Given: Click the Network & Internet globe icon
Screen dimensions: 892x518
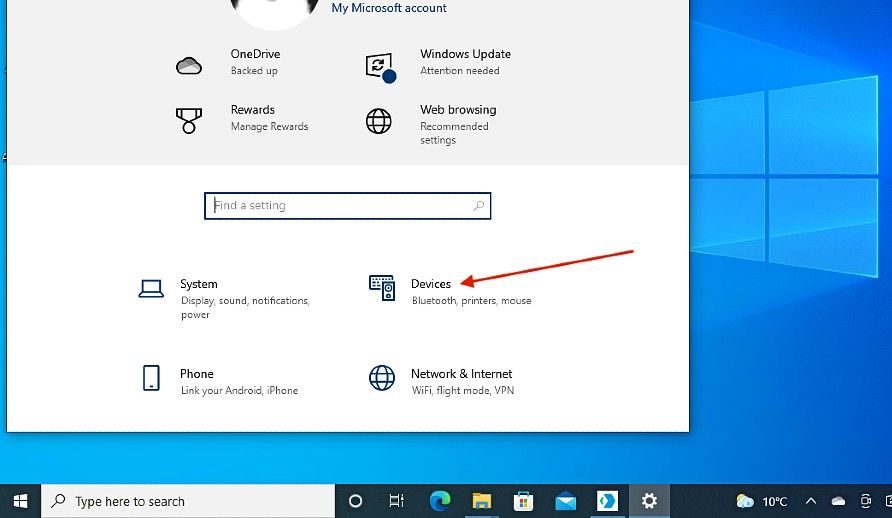Looking at the screenshot, I should [x=382, y=378].
